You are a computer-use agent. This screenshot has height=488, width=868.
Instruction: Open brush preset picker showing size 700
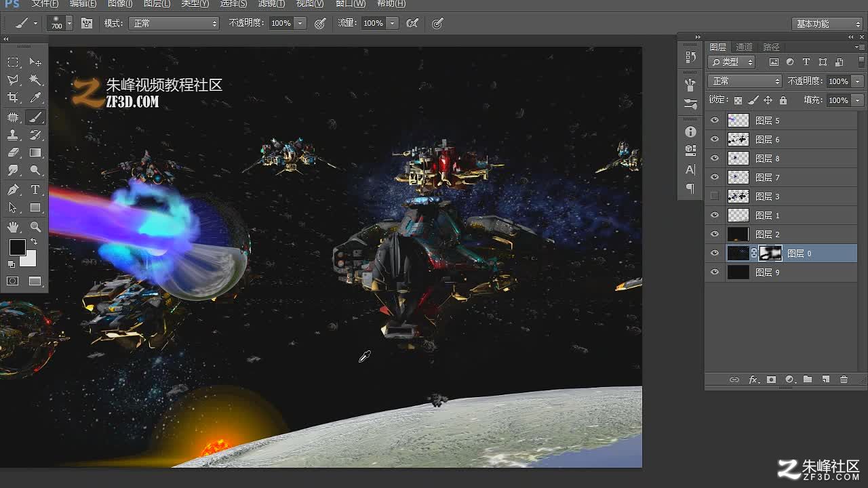[60, 23]
